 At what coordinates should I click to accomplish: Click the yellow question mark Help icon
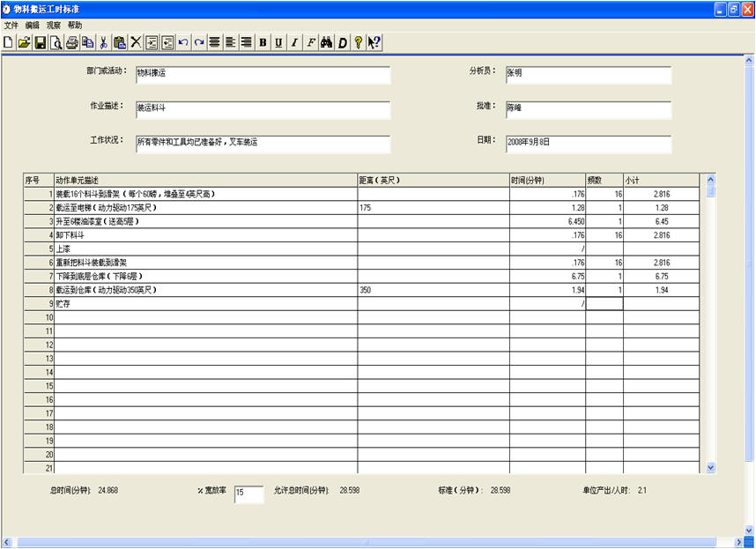pyautogui.click(x=358, y=41)
